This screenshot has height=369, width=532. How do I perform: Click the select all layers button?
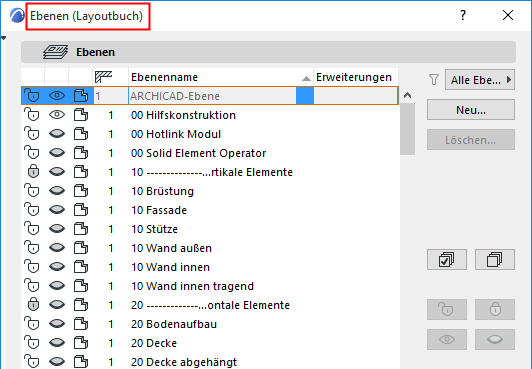(x=446, y=260)
